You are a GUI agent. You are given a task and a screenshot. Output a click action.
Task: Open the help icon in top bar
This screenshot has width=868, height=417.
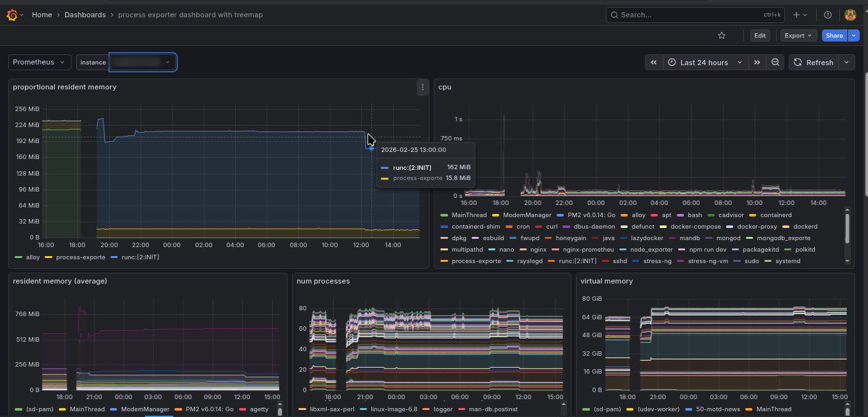[x=828, y=14]
